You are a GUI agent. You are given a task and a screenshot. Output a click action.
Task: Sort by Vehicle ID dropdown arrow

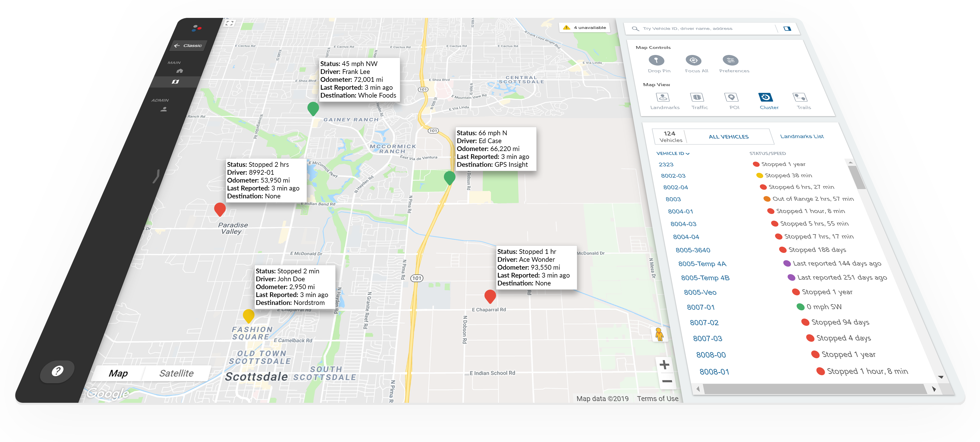coord(688,154)
